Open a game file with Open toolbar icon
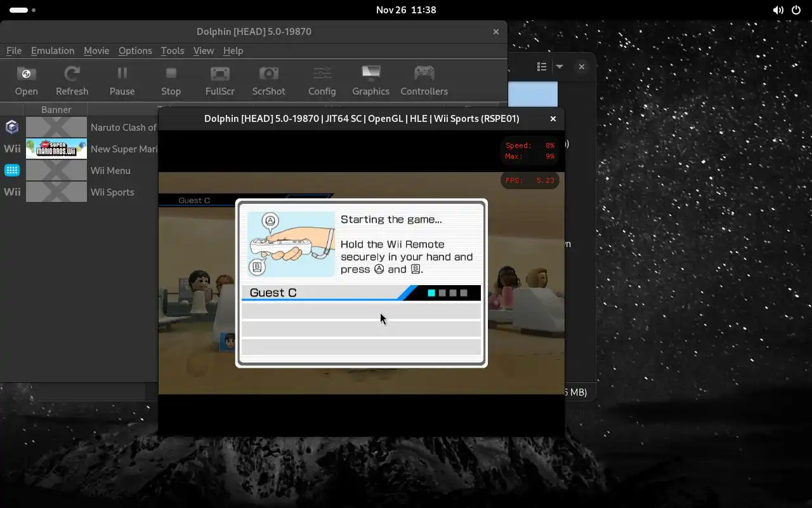The image size is (812, 508). 26,81
